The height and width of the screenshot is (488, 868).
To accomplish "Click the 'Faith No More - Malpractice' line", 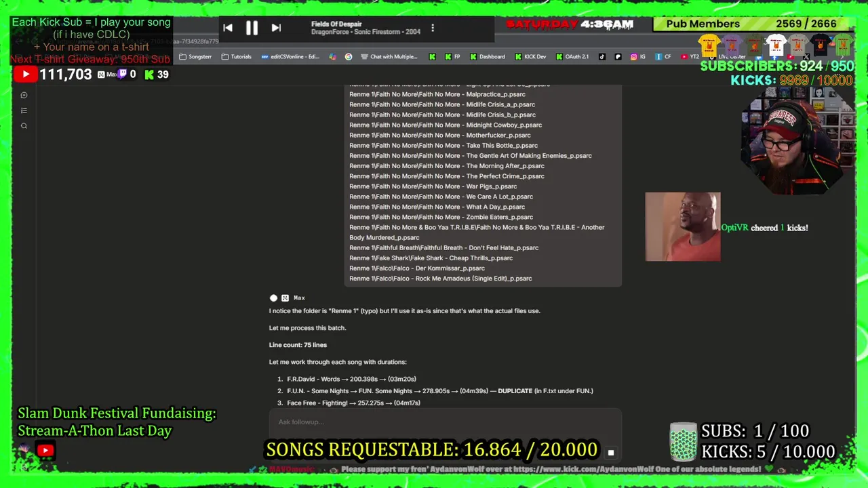I will pyautogui.click(x=437, y=94).
